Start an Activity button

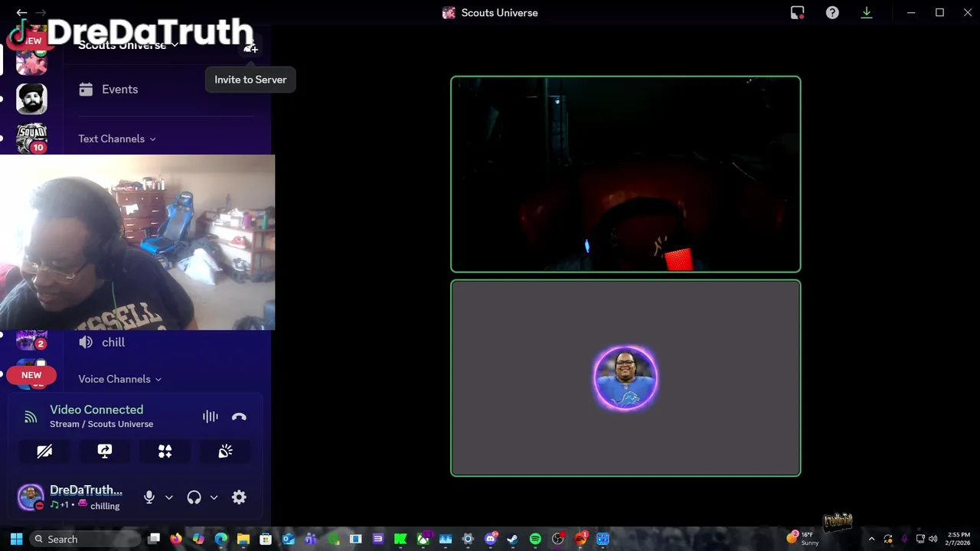165,452
